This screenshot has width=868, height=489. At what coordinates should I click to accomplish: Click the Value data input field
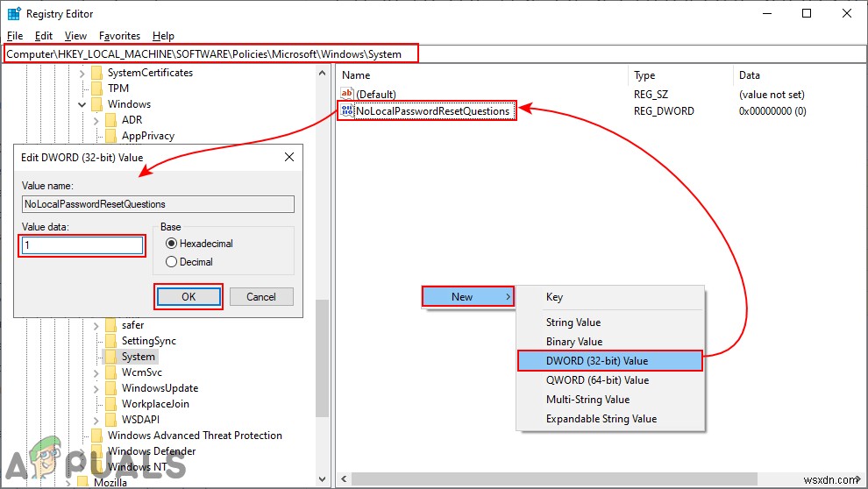[x=82, y=245]
